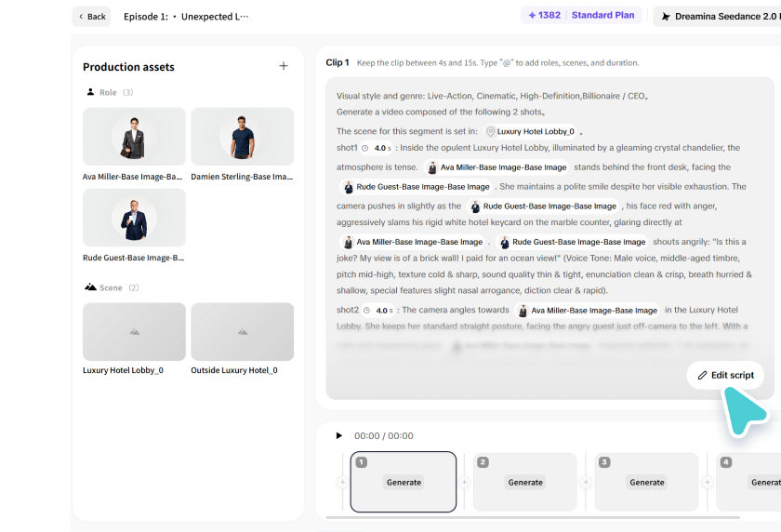
Task: Open the Outside Luxury Hotel_0 scene thumbnail
Action: pos(242,332)
